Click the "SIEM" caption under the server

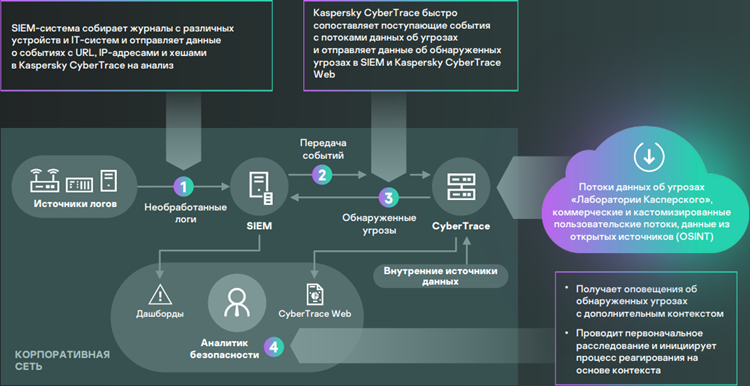[259, 227]
